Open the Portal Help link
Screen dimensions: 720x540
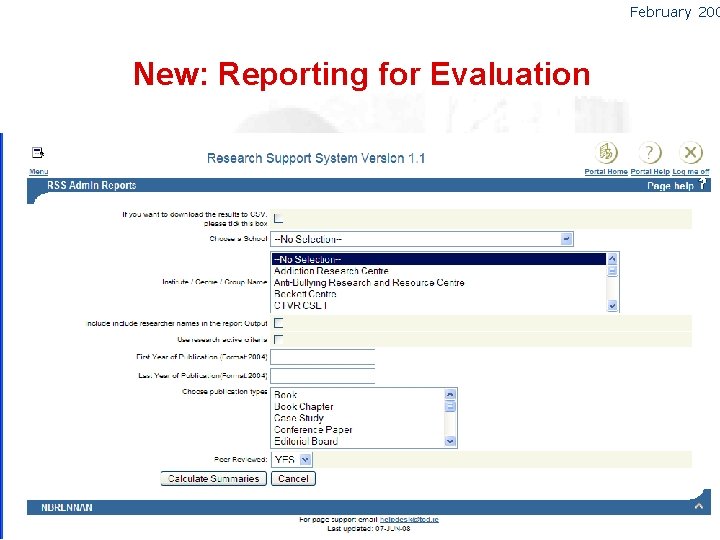(x=650, y=171)
